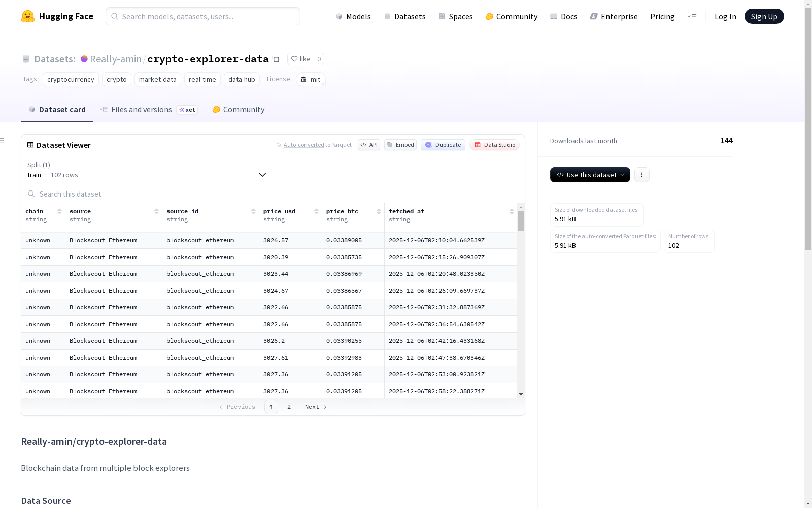Go to page 2 of rows
This screenshot has width=812, height=508.
289,407
